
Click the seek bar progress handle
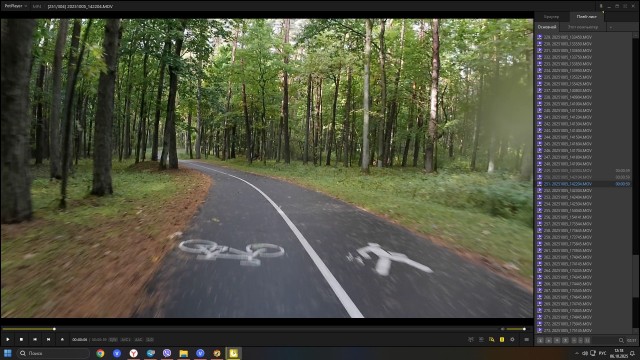pyautogui.click(x=54, y=329)
